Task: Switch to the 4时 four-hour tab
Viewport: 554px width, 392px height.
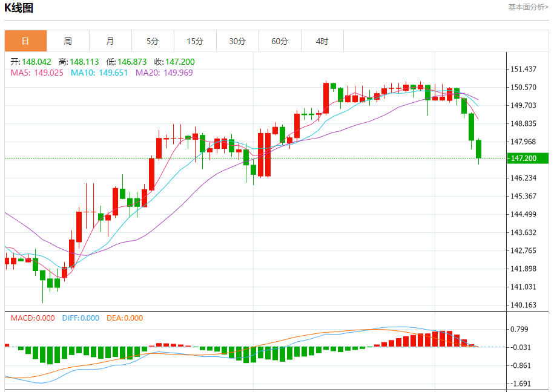Action: pyautogui.click(x=322, y=41)
